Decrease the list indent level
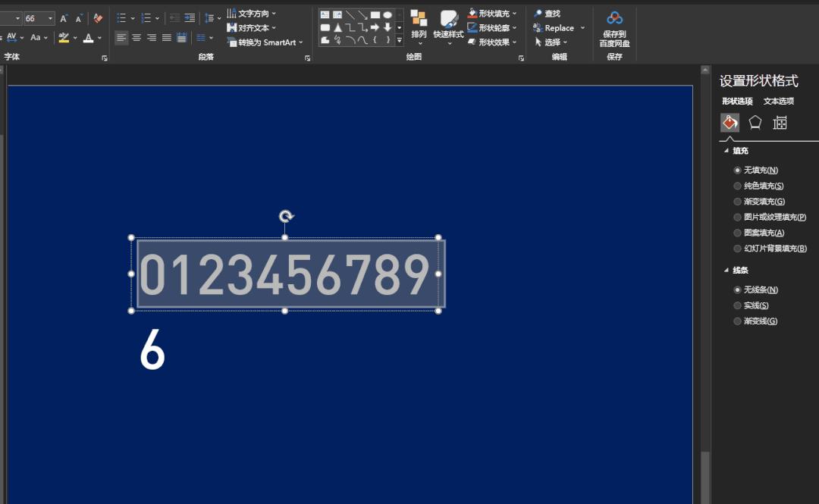This screenshot has height=504, width=819. point(175,18)
